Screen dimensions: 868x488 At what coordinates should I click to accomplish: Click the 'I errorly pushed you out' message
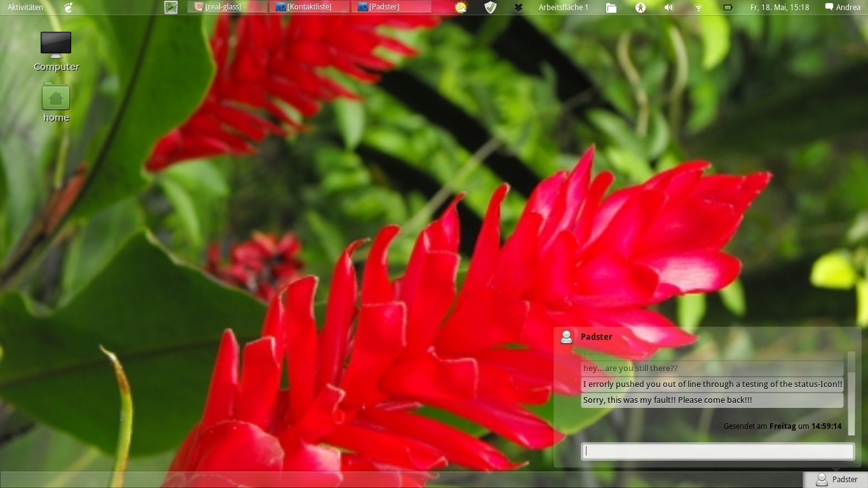click(x=712, y=384)
